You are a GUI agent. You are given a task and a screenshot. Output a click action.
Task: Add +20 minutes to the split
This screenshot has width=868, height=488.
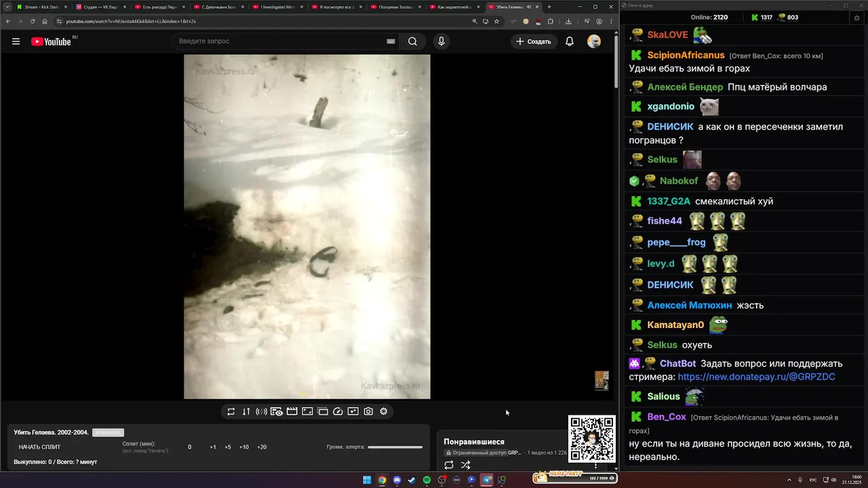(262, 447)
